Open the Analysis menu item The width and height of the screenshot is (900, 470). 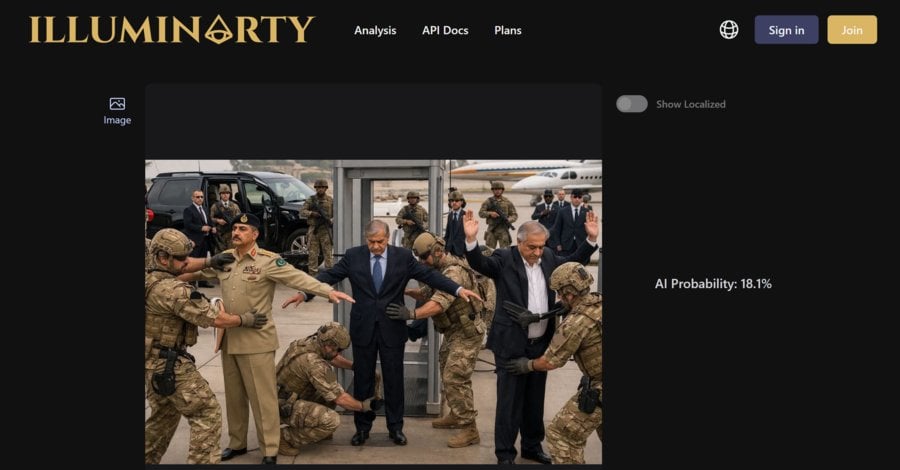(x=375, y=30)
